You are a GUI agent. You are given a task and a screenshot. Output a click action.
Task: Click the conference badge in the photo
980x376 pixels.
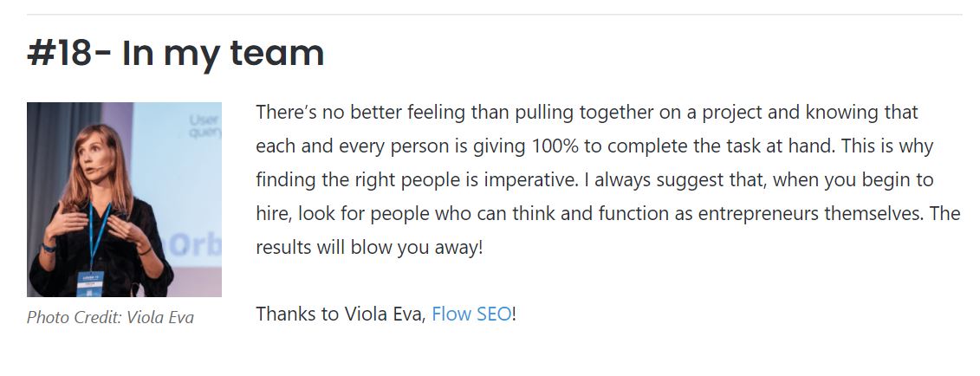(x=91, y=282)
